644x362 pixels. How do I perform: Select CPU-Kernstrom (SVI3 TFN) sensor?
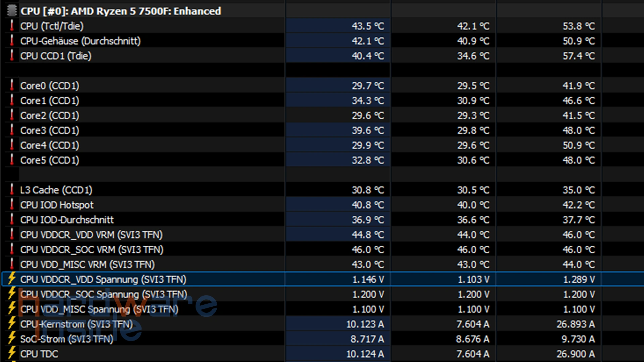tap(76, 324)
